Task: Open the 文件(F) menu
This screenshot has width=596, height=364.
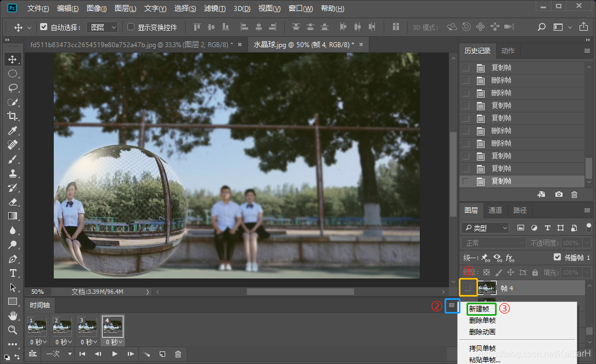Action: pos(38,8)
